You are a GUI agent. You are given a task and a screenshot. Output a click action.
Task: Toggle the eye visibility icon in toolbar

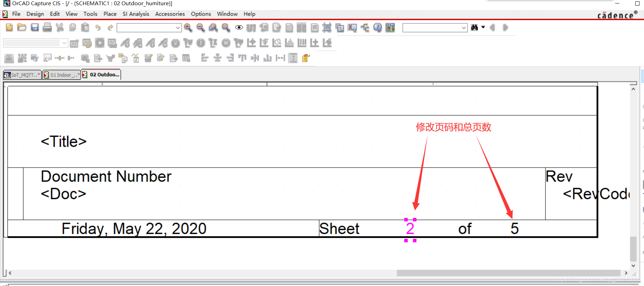pyautogui.click(x=239, y=28)
